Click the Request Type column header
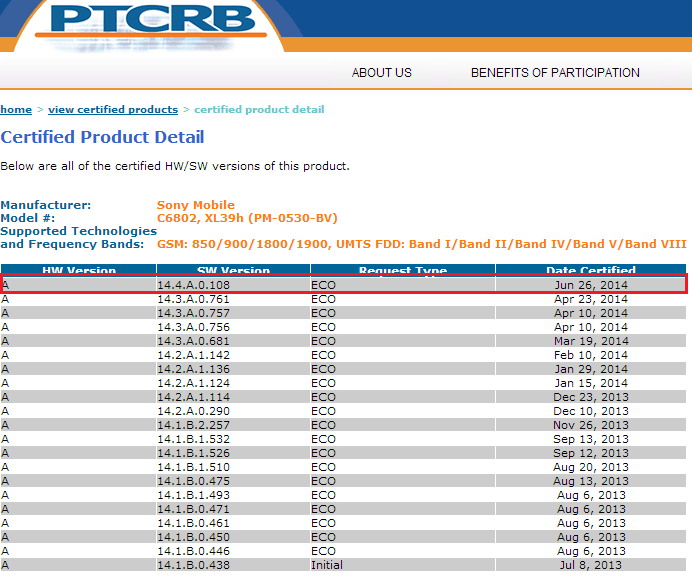This screenshot has width=692, height=578. point(403,270)
